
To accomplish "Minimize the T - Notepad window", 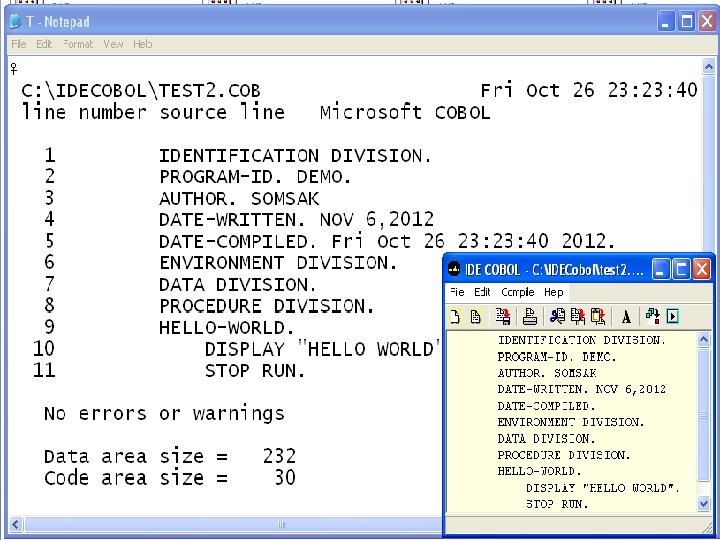I will pyautogui.click(x=666, y=22).
